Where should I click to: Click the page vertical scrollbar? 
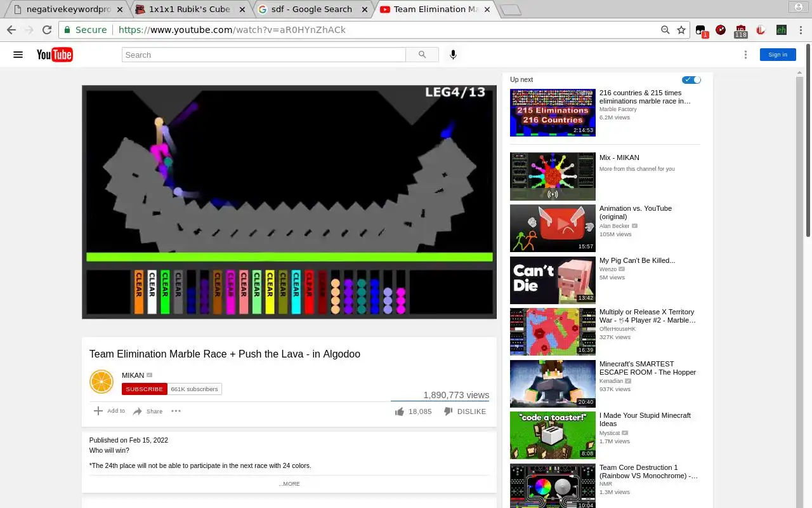coord(808,140)
